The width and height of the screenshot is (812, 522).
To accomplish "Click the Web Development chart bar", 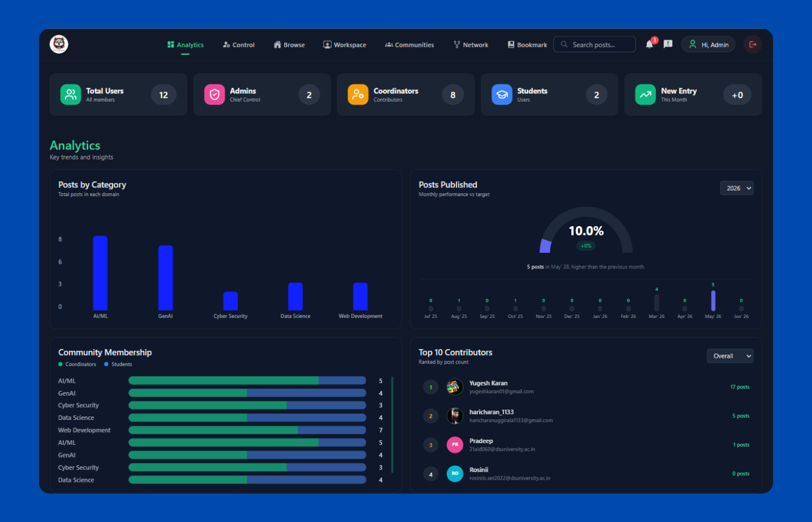I will pos(360,296).
